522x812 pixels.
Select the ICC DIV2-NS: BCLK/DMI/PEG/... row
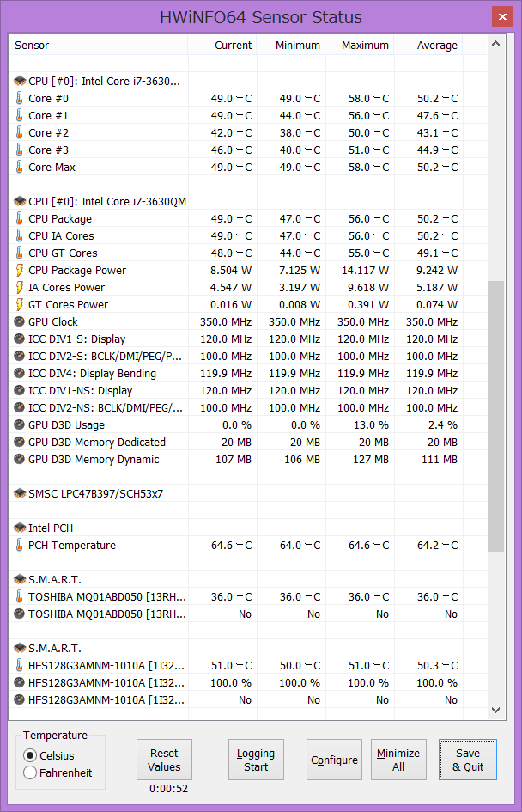248,407
